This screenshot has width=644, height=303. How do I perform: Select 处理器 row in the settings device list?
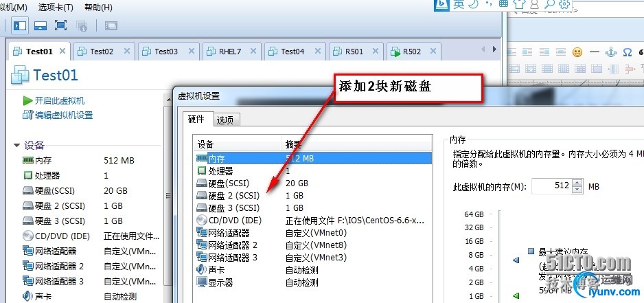tap(314, 170)
